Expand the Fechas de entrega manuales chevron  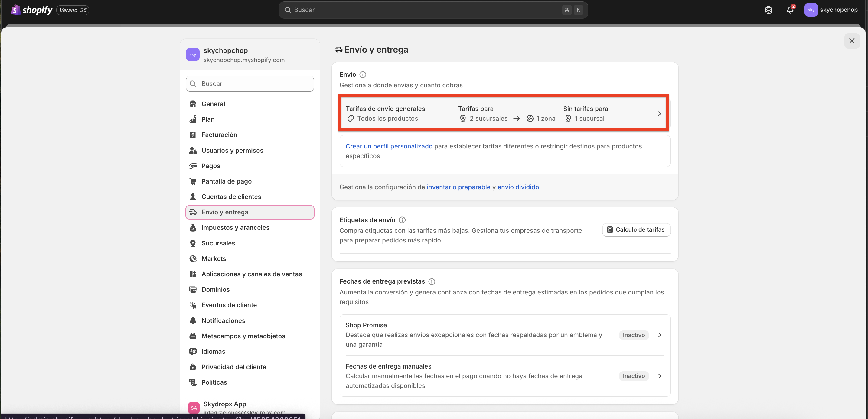tap(659, 376)
